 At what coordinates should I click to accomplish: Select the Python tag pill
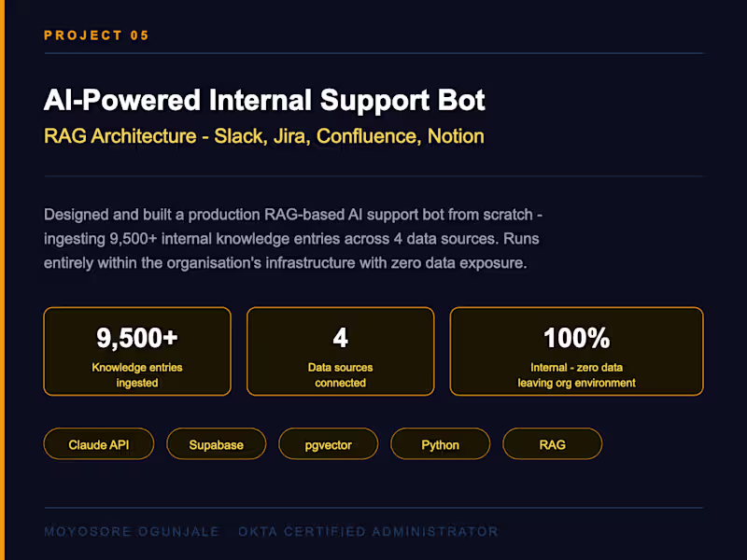pyautogui.click(x=440, y=444)
